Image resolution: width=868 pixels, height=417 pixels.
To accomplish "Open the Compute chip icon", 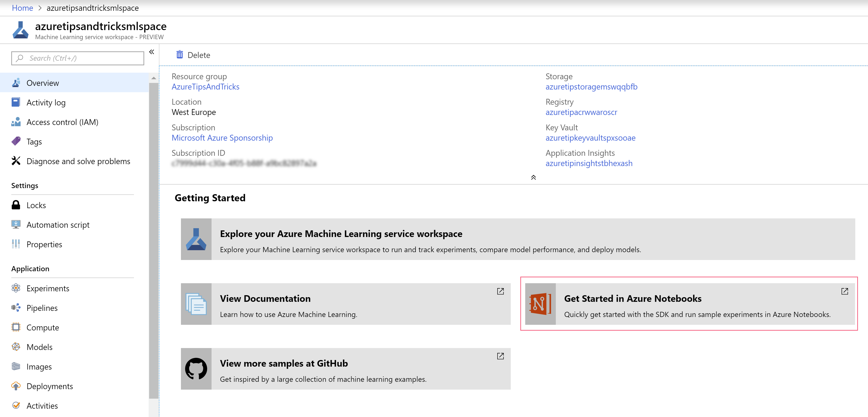I will [x=16, y=327].
